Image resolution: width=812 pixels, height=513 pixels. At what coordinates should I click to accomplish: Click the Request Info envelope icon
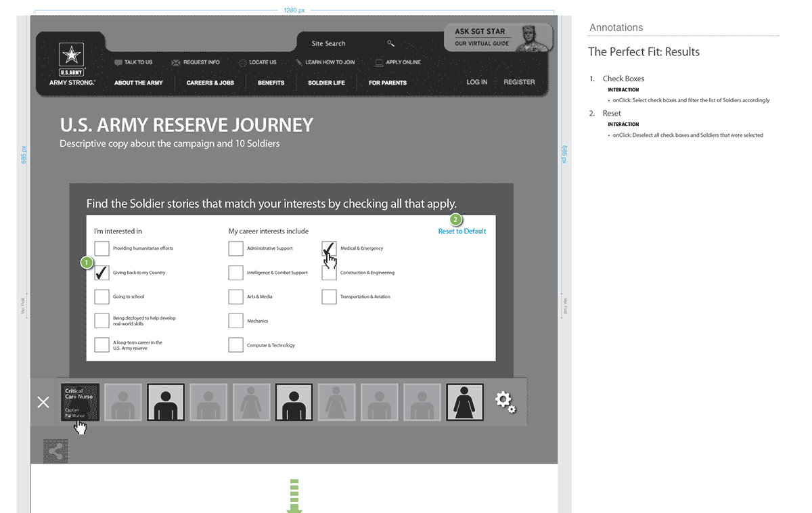[x=176, y=62]
